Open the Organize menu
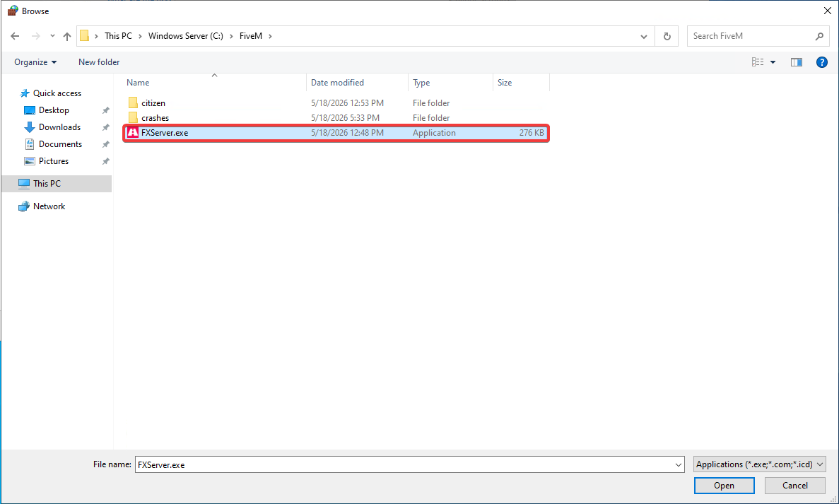 (35, 62)
